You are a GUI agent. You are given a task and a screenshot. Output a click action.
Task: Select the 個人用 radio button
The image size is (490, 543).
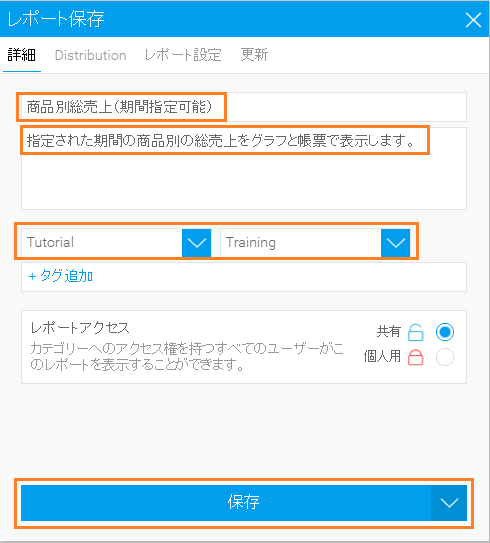tap(445, 357)
